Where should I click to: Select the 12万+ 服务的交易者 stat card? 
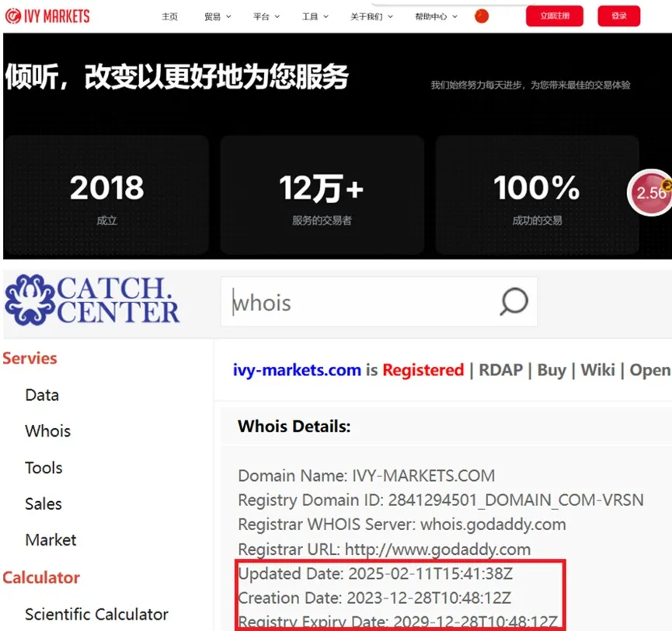click(322, 195)
